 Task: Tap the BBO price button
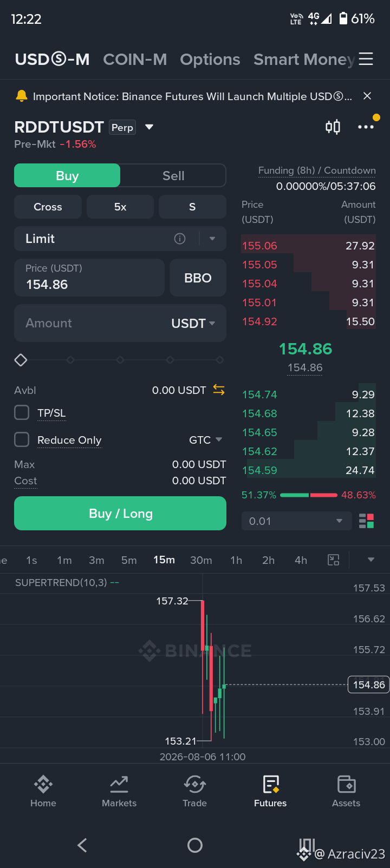pyautogui.click(x=198, y=278)
